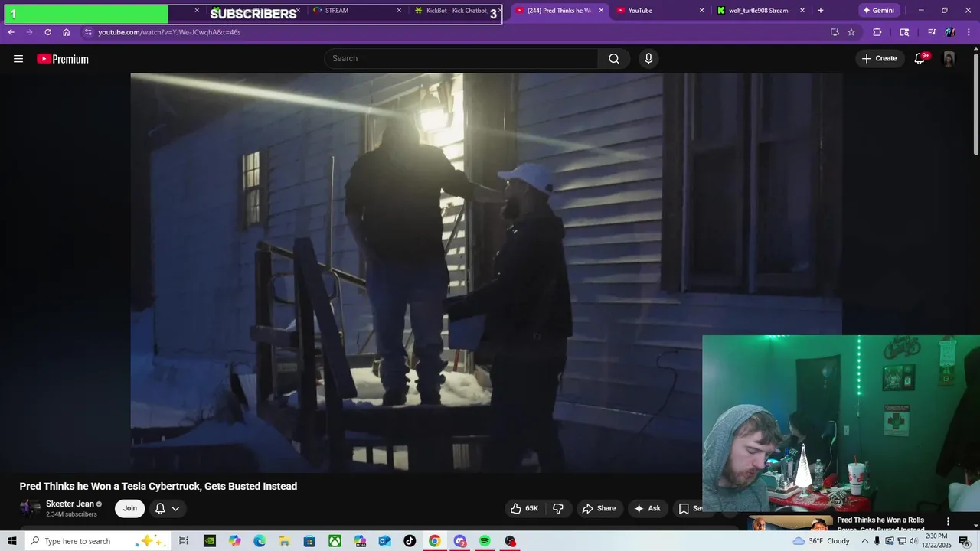Switch to the wolf_turtle908 Stream tab
Screen dimensions: 980x551
click(759, 11)
